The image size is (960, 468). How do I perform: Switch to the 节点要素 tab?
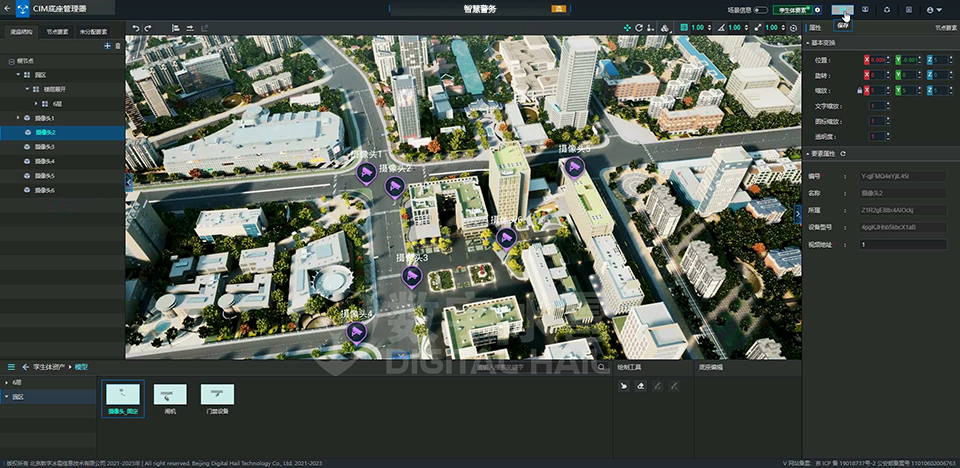point(58,32)
